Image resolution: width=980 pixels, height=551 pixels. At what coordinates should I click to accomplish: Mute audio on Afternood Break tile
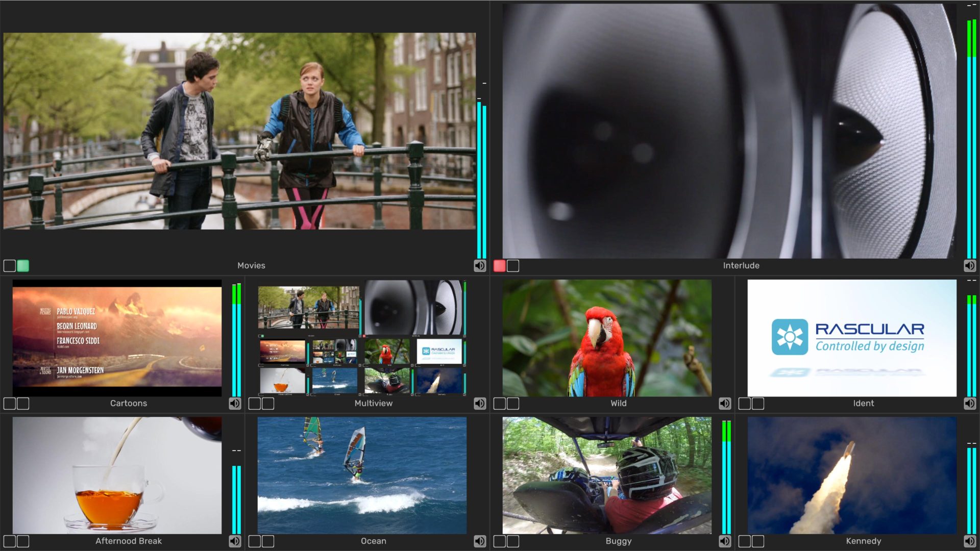pos(235,541)
